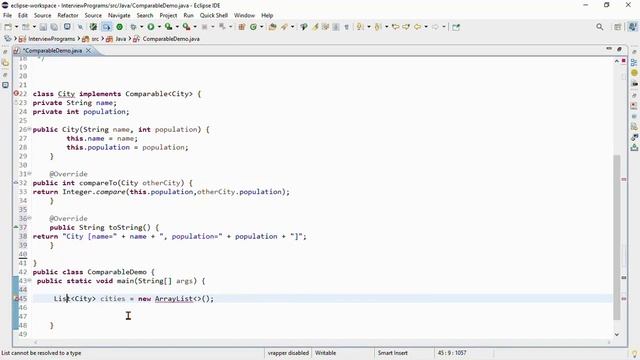The height and width of the screenshot is (360, 640).
Task: Click the New Java Class icon
Action: [253, 27]
